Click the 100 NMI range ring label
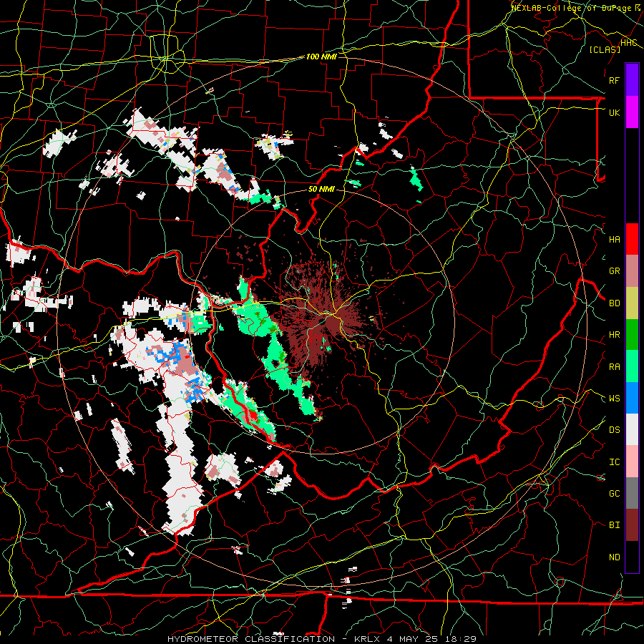 (321, 57)
